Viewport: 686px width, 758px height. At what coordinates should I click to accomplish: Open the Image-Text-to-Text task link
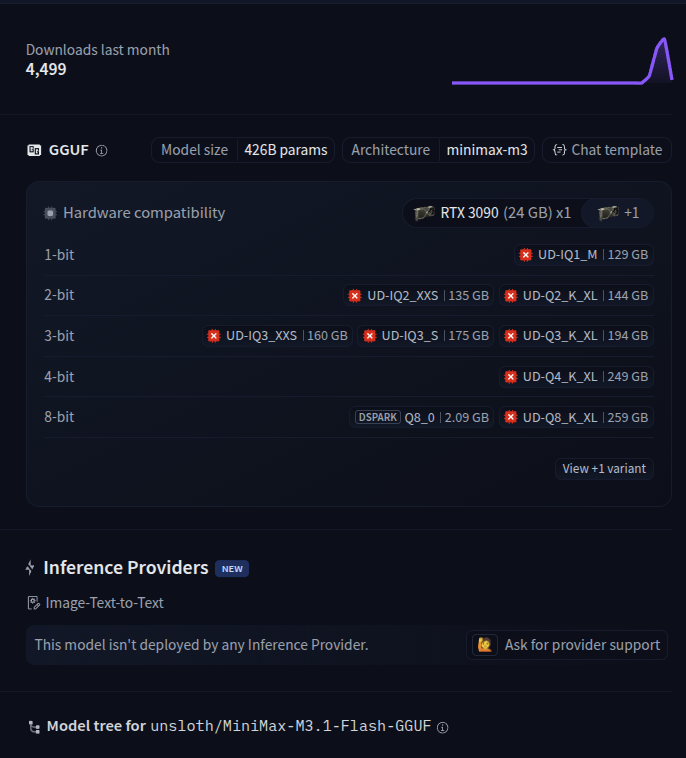(104, 603)
